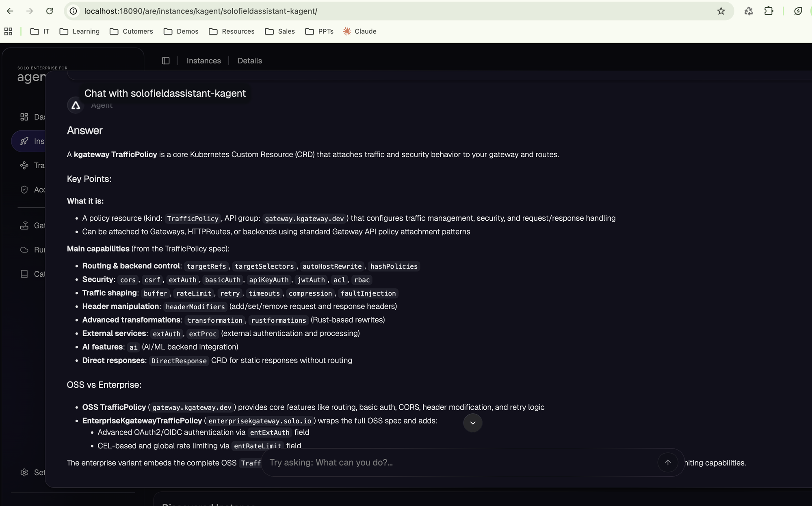This screenshot has height=506, width=812.
Task: Click the 'entExtAuth' code label
Action: pyautogui.click(x=269, y=432)
